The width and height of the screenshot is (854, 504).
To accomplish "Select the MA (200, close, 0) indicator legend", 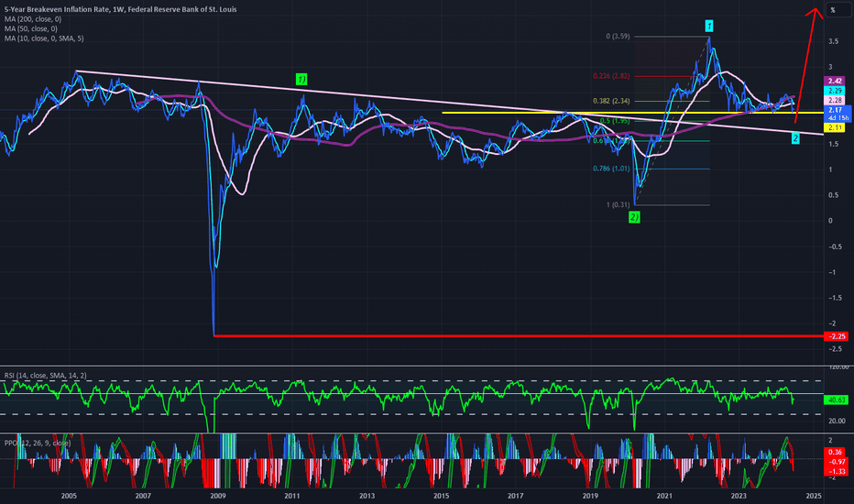I will click(33, 19).
